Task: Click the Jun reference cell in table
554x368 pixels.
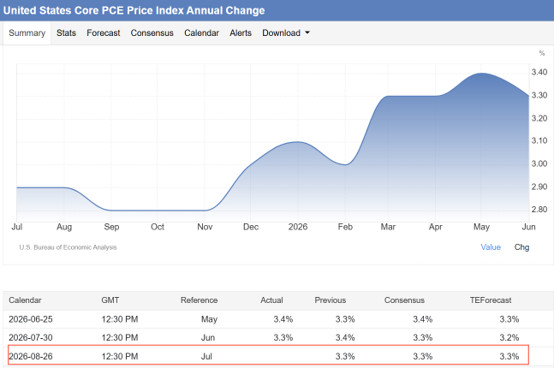Action: pos(208,338)
